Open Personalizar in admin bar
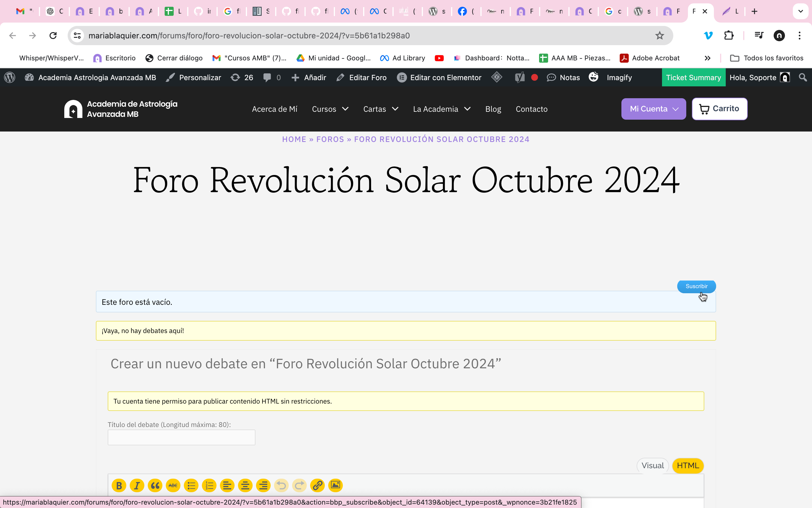 click(193, 78)
